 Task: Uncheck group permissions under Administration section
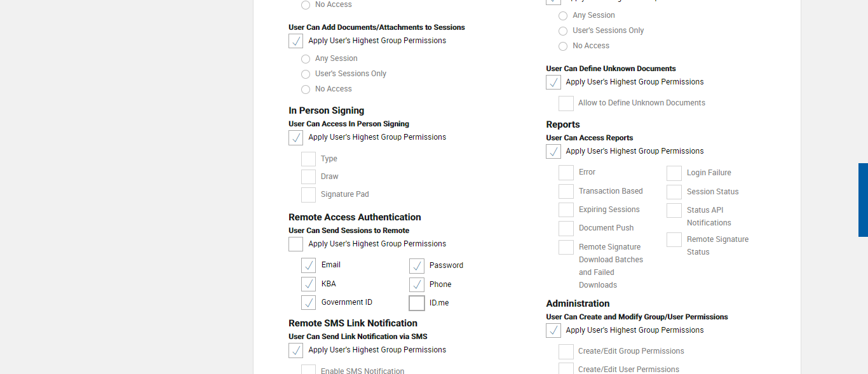[x=553, y=331]
